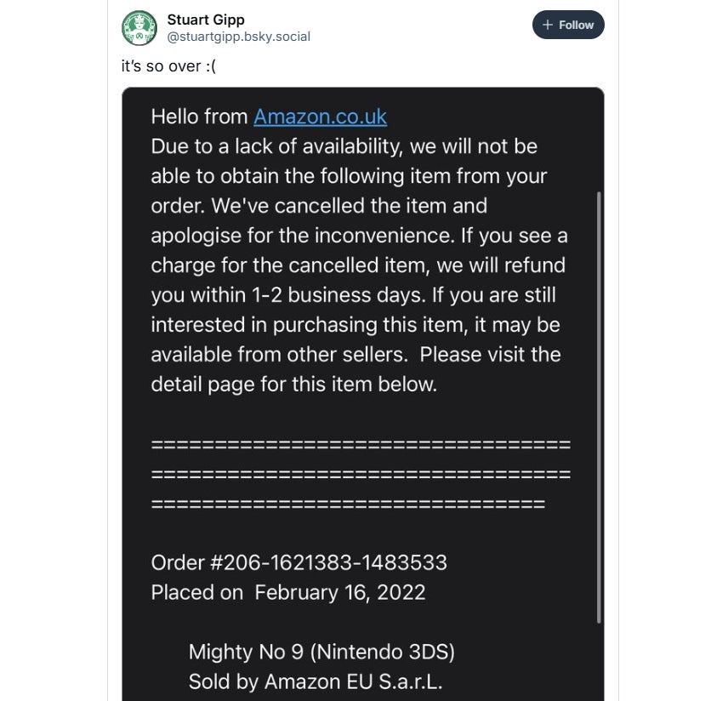The height and width of the screenshot is (701, 728).
Task: Click the "Hello from" greeting text
Action: pyautogui.click(x=199, y=117)
